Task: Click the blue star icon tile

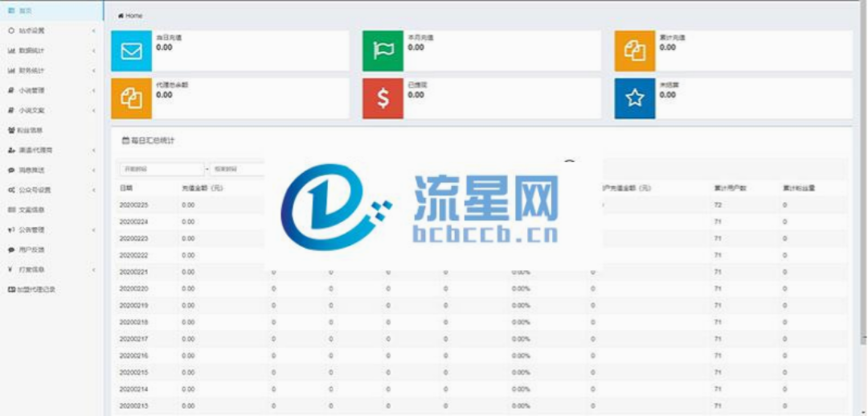Action: coord(634,98)
